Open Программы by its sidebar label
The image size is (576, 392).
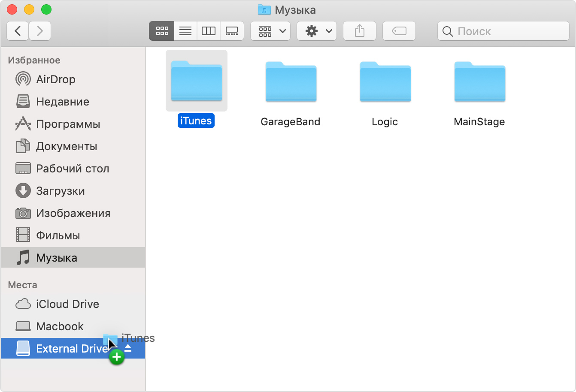(x=68, y=124)
